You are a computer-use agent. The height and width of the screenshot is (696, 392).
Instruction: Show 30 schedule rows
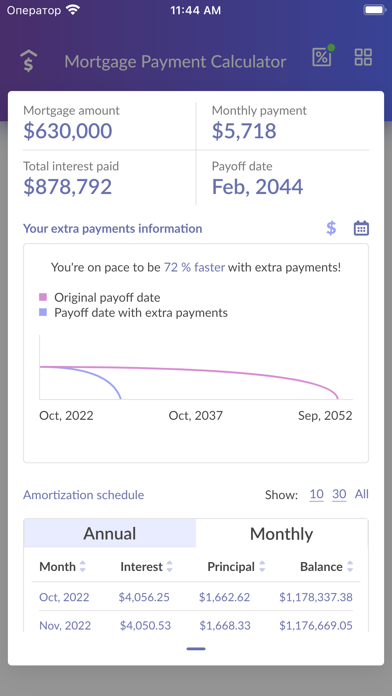(339, 494)
